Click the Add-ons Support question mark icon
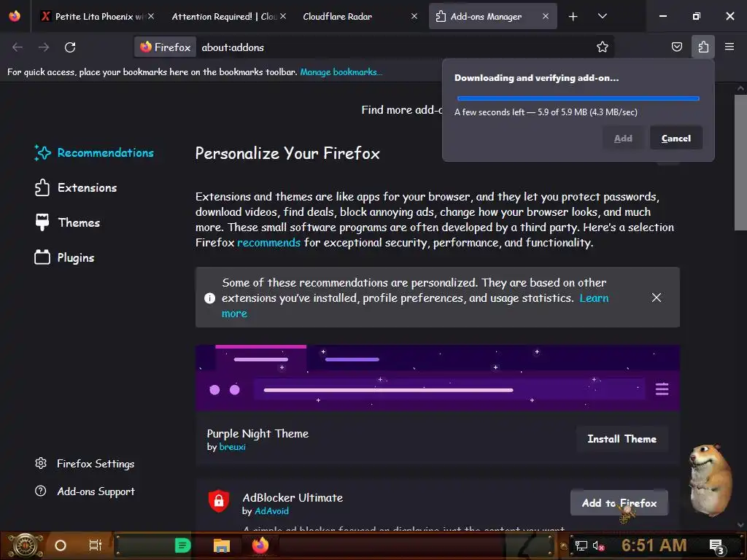 tap(41, 491)
